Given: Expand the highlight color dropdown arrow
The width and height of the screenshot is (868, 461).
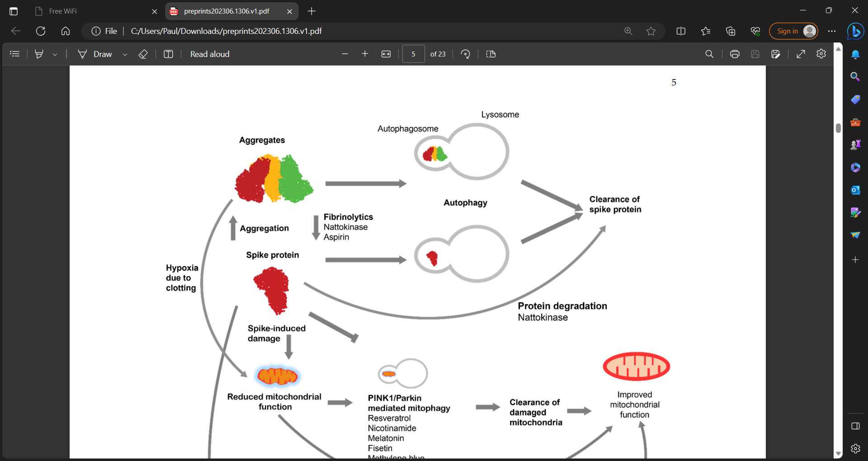Looking at the screenshot, I should coord(55,54).
